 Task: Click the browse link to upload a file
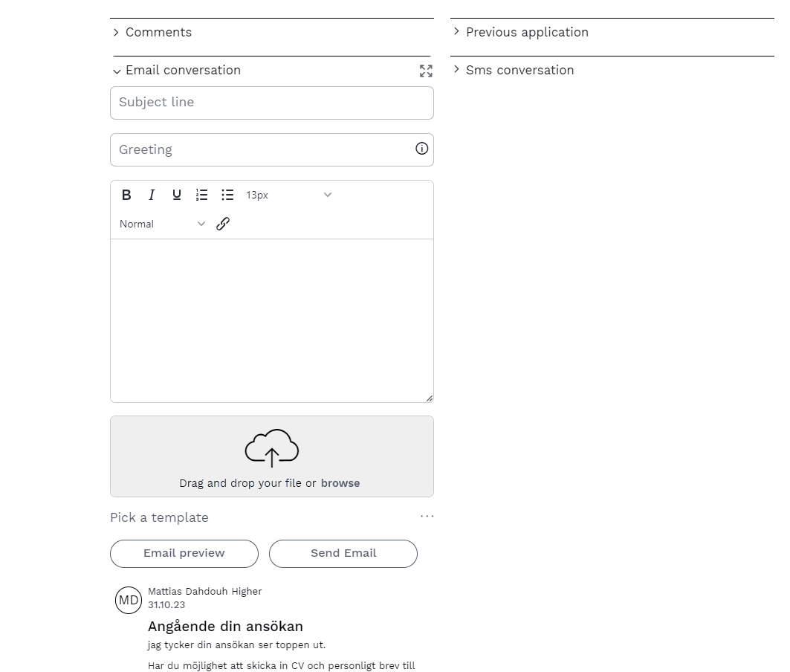tap(340, 483)
